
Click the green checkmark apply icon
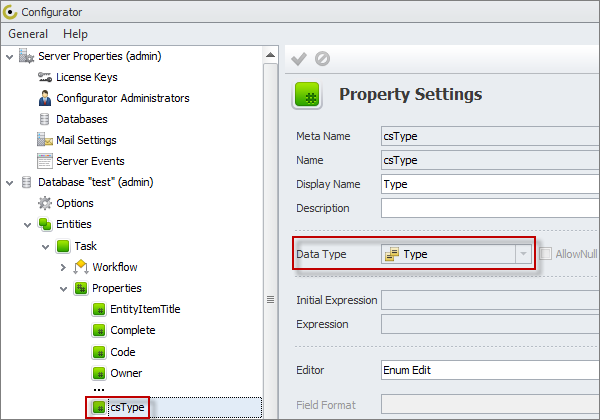point(298,59)
